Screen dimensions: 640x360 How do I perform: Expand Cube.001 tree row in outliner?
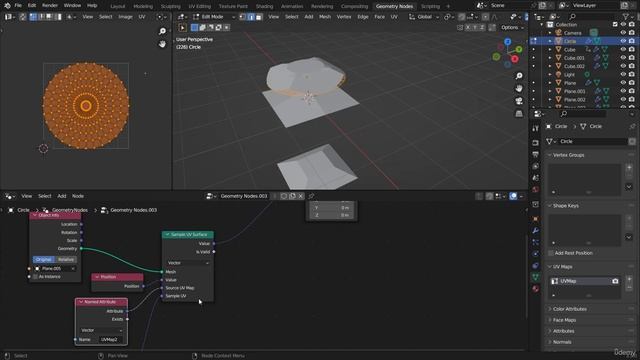(x=550, y=58)
